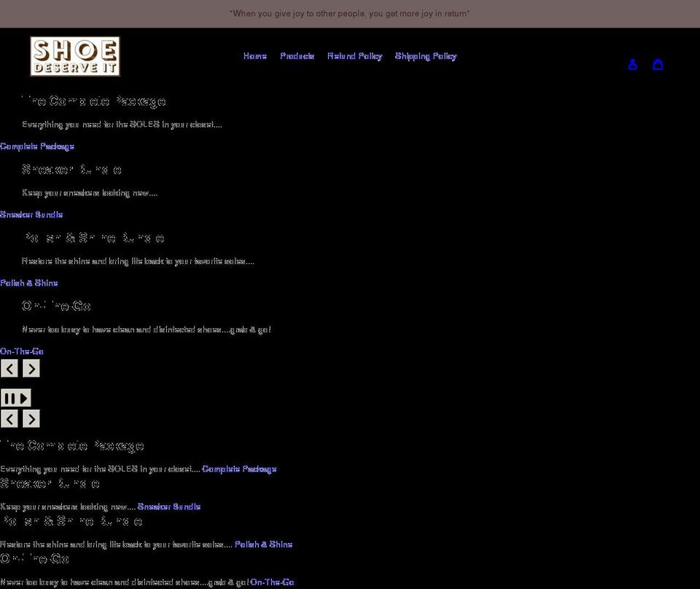Open the shopping cart icon
This screenshot has height=589, width=700.
[x=658, y=65]
